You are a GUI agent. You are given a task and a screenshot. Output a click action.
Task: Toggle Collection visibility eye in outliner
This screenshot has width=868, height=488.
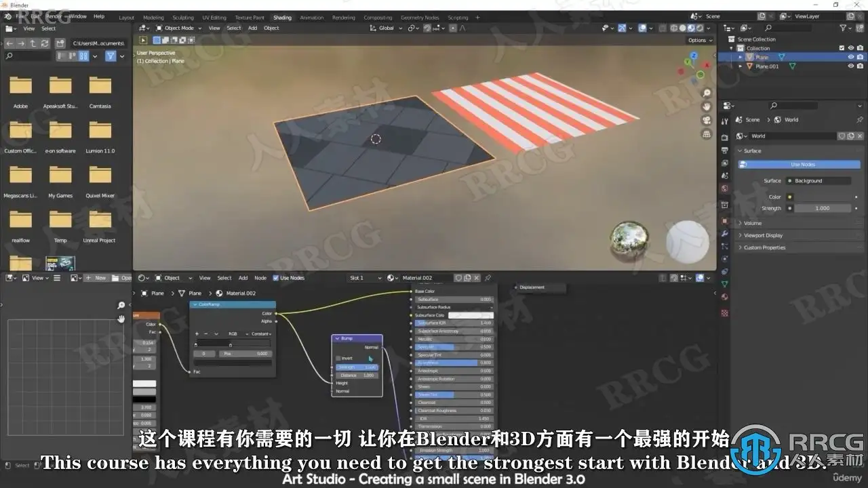point(850,48)
